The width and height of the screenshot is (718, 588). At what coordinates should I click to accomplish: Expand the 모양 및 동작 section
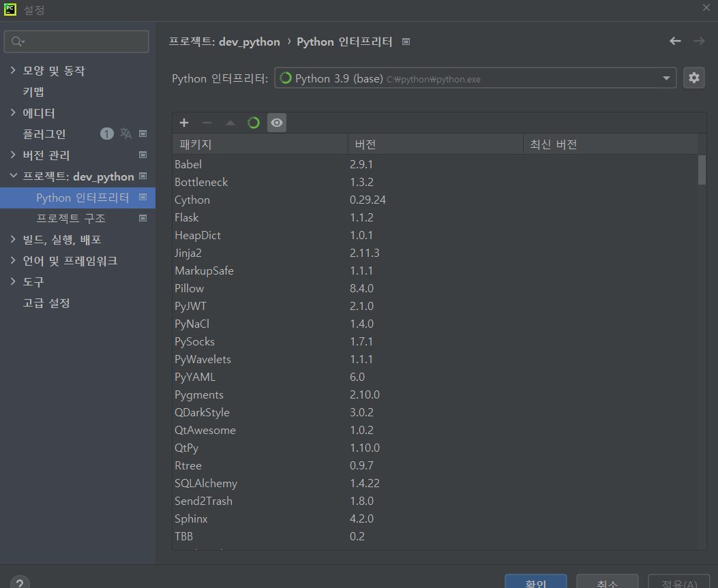(13, 70)
